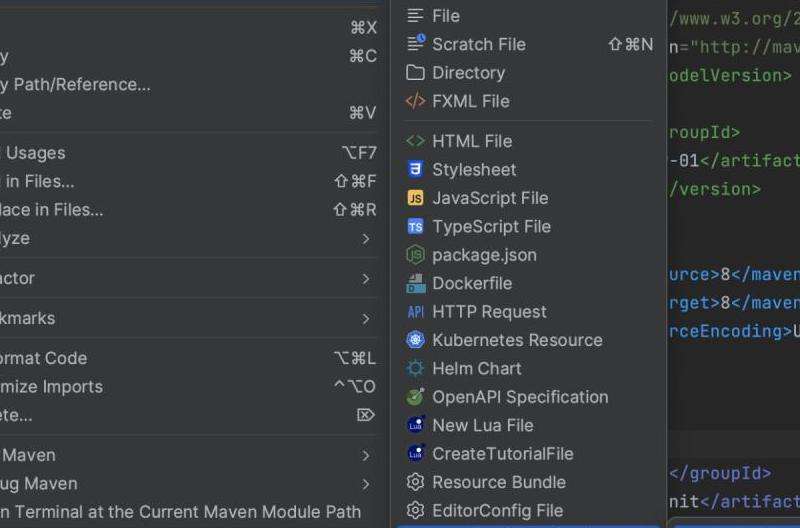
Task: Select Resource Bundle menu item
Action: 498,482
